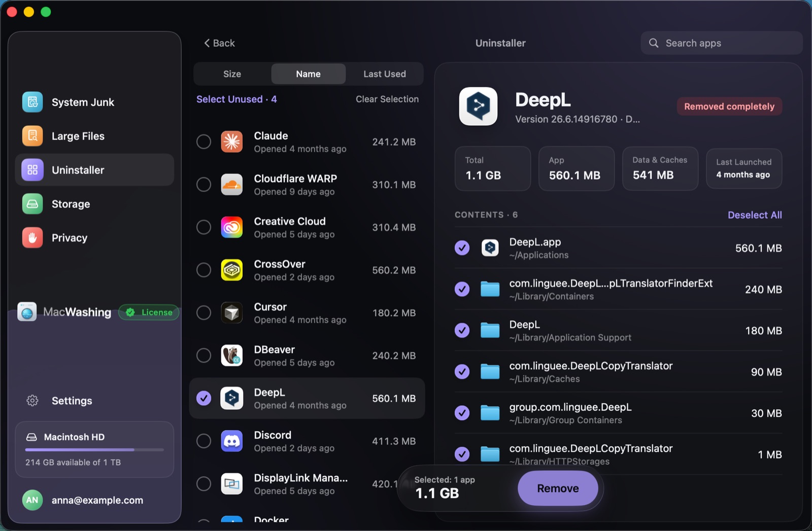Click the Total 1.1 GB stat card

click(493, 168)
